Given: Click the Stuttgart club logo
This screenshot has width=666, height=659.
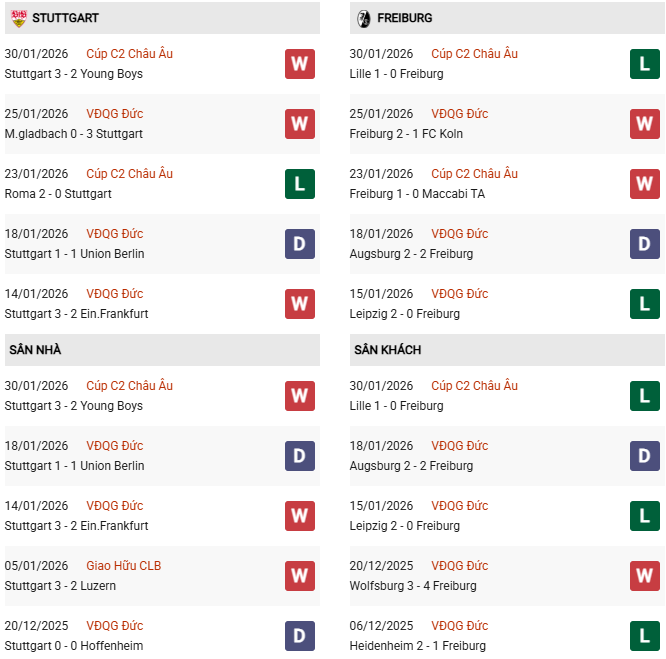Looking at the screenshot, I should point(17,18).
